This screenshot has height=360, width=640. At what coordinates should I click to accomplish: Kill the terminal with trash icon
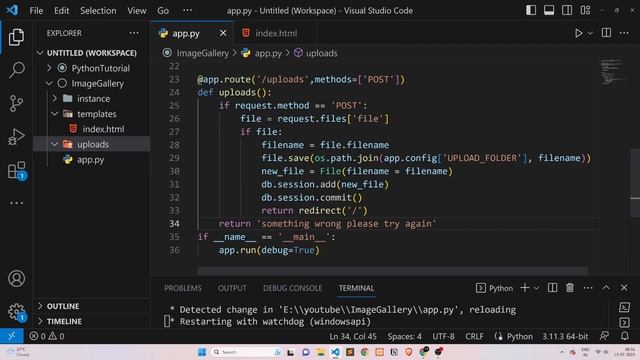[x=570, y=288]
